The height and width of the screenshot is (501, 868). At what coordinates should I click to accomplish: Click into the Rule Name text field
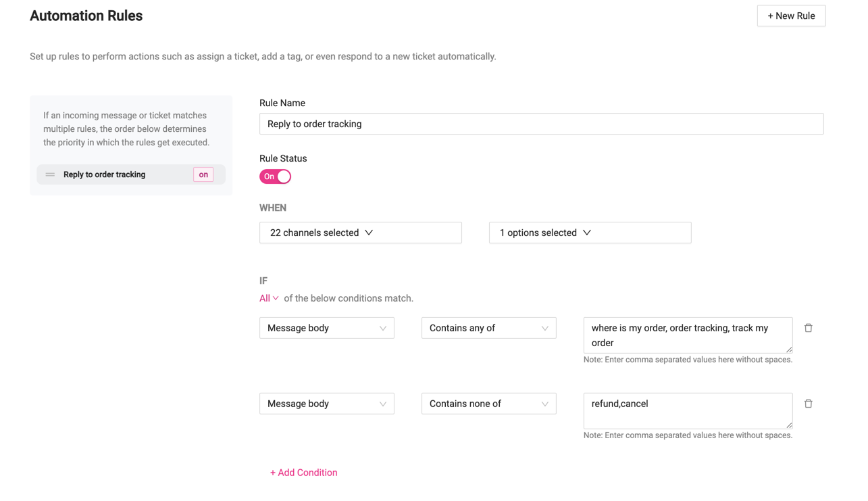pos(540,124)
